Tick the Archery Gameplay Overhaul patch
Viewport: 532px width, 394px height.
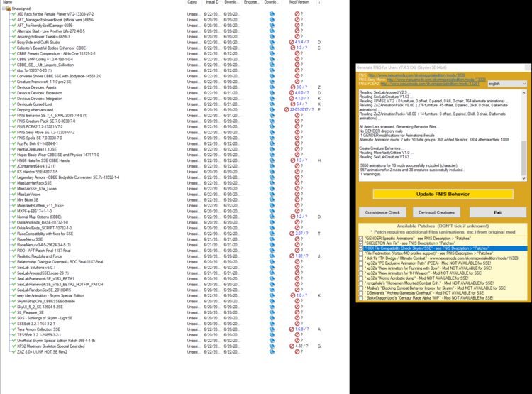pyautogui.click(x=361, y=292)
